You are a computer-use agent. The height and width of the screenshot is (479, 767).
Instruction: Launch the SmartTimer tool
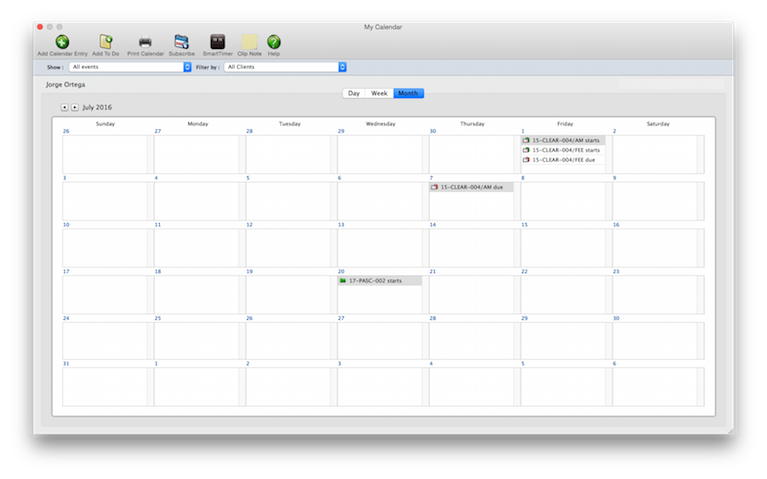(216, 42)
